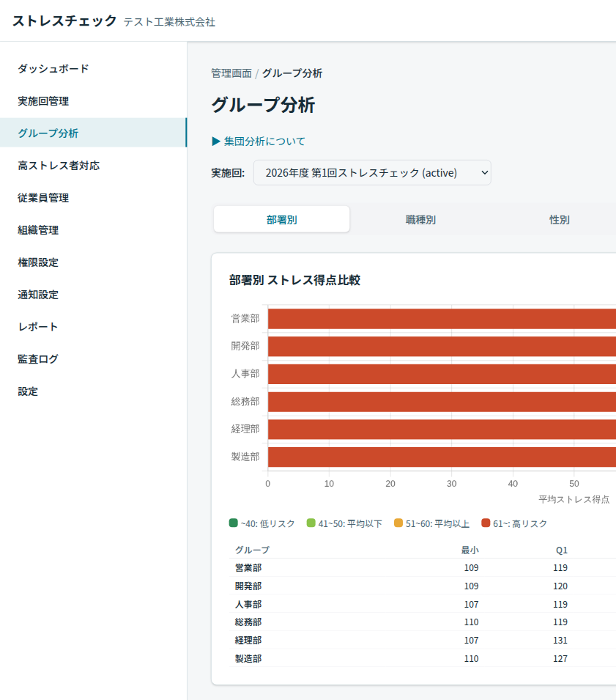Open the 実施回 dropdown selector
The width and height of the screenshot is (616, 700).
[372, 173]
